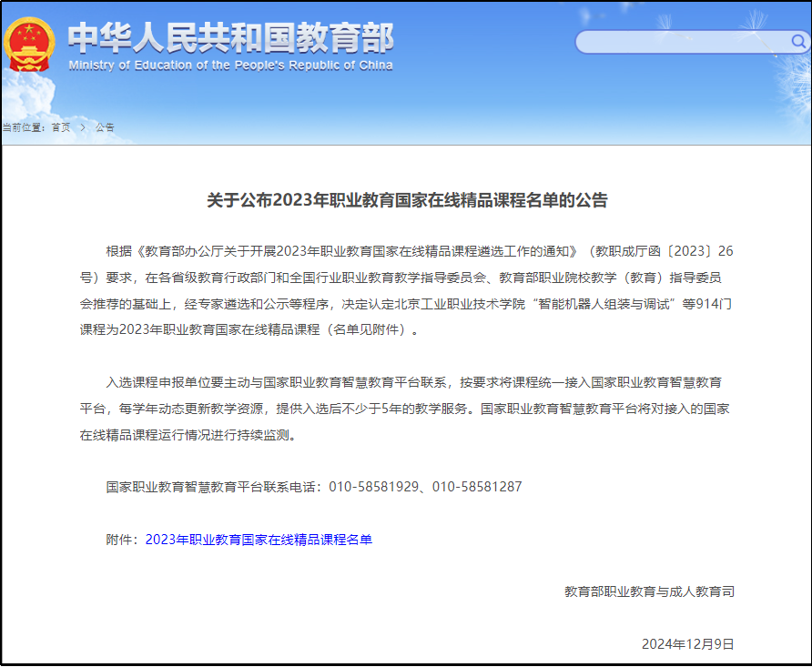Open attachment 2023年职业教育国家在线精品课程名单
Image resolution: width=812 pixels, height=667 pixels.
point(259,540)
